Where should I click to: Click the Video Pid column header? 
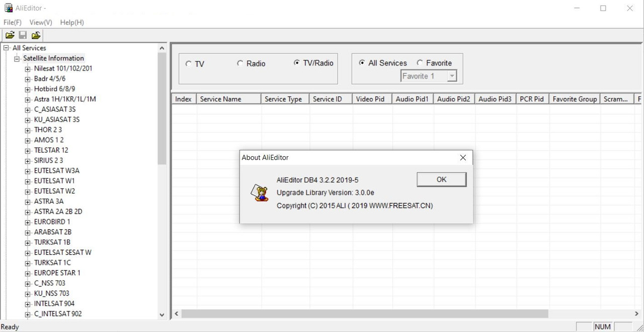coord(372,99)
